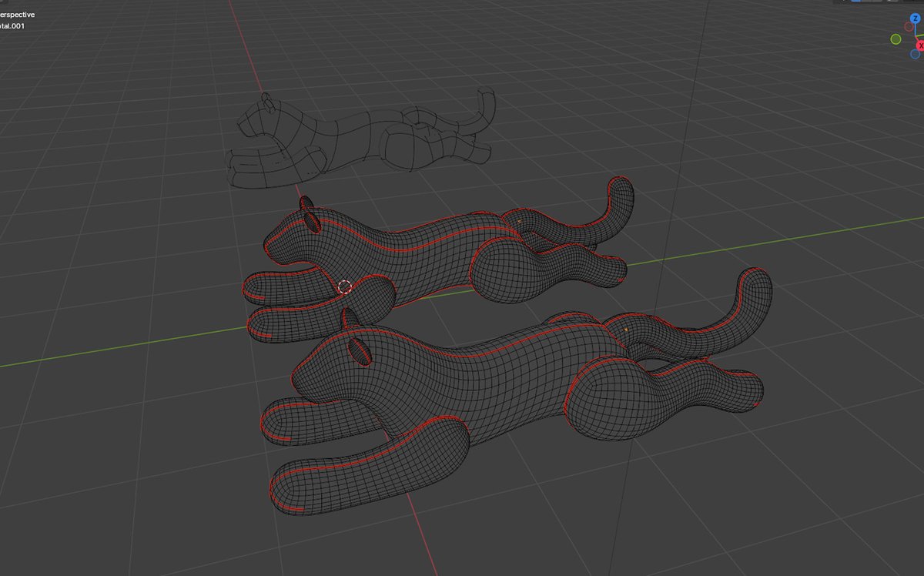Click the blue Z axis on navigation gizmo
This screenshot has height=576, width=924.
coord(915,18)
